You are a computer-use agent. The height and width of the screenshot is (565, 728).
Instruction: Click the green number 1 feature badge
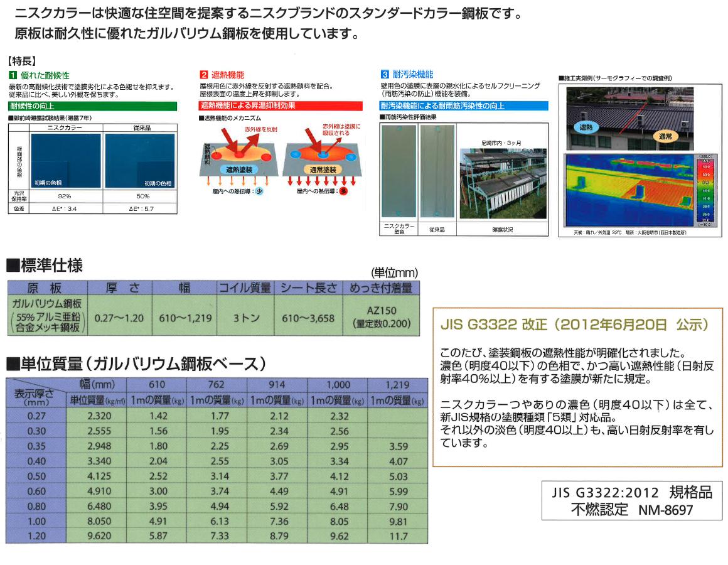[x=13, y=75]
